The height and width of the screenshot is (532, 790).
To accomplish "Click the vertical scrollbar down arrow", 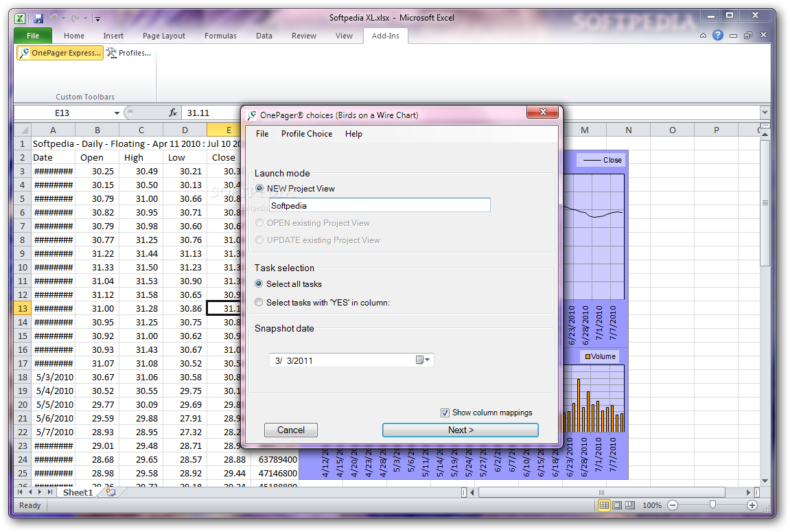I will coord(765,481).
